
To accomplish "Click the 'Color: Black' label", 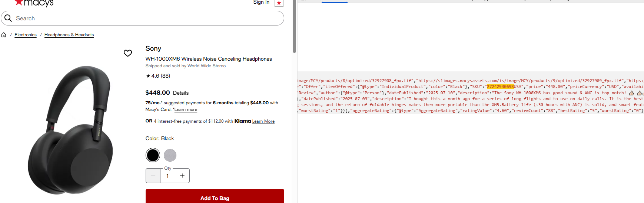I will [160, 138].
